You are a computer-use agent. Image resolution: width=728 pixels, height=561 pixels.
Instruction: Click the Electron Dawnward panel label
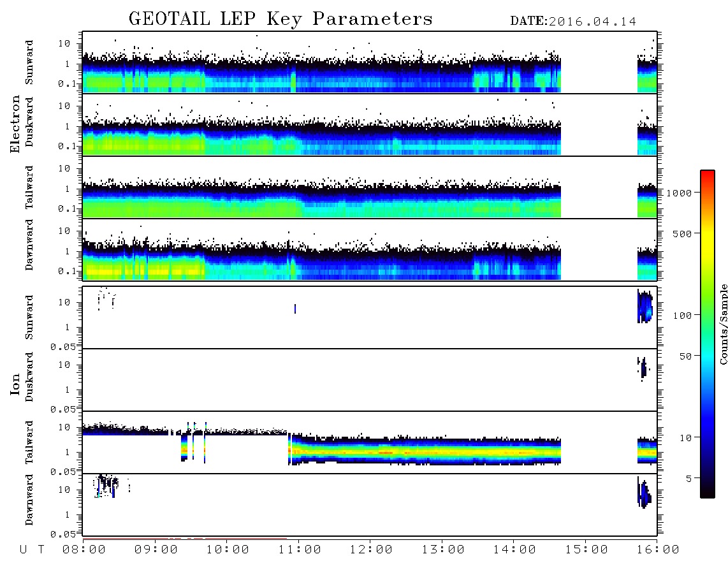click(29, 245)
